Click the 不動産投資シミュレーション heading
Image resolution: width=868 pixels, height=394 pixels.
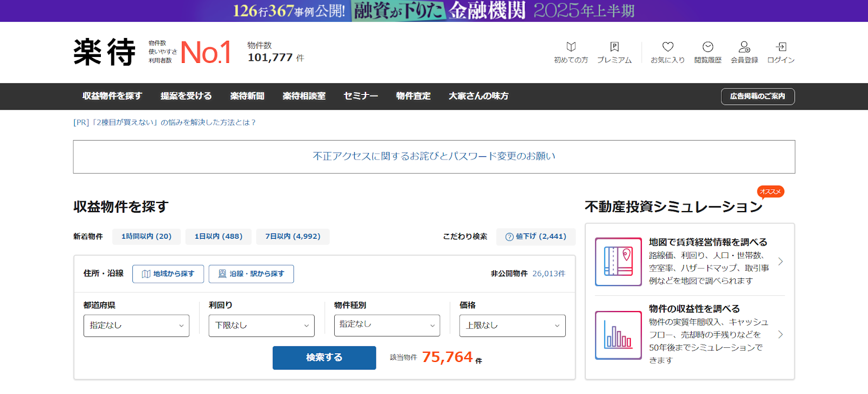point(674,207)
